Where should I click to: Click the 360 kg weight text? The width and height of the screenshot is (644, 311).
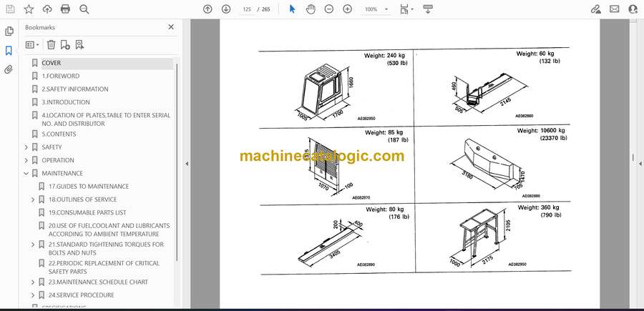point(538,207)
